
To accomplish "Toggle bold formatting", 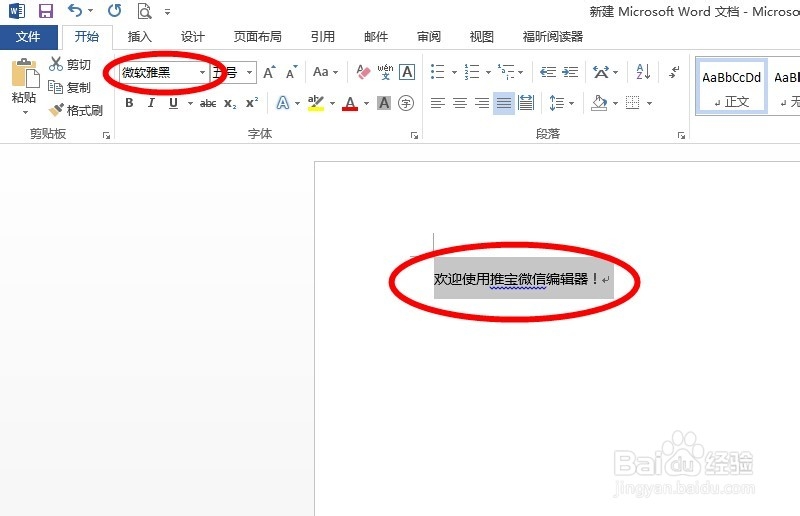I will tap(129, 103).
